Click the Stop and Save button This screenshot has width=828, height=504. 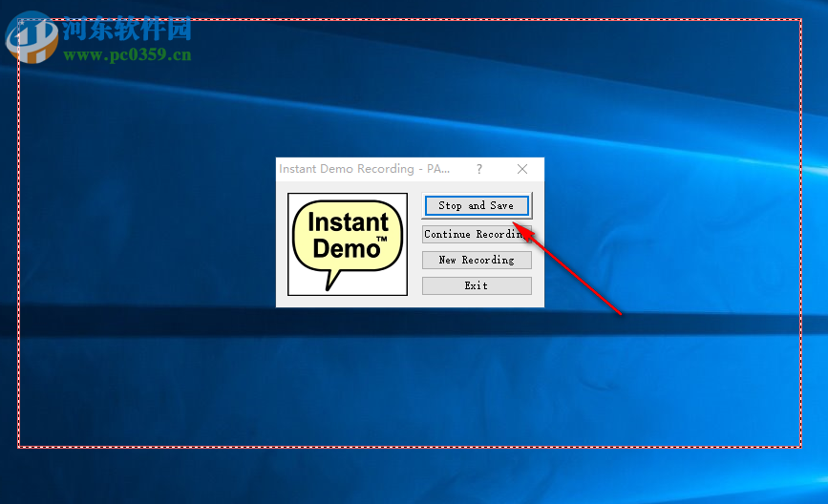477,206
